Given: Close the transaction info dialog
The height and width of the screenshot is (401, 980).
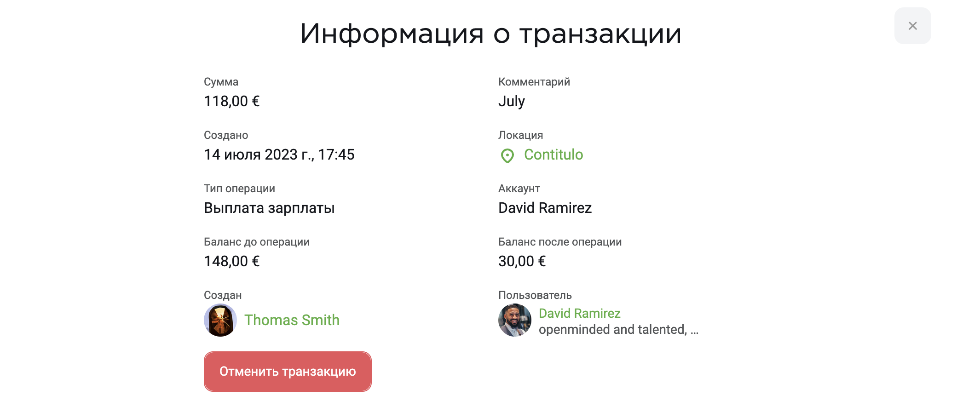Looking at the screenshot, I should pyautogui.click(x=912, y=26).
